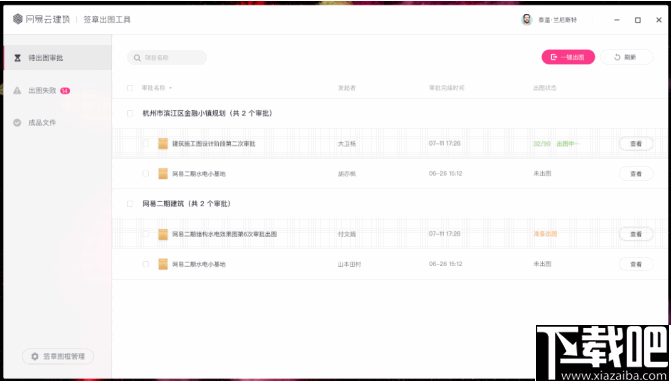The height and width of the screenshot is (381, 671).
Task: Click the hourglass icon beside 待出图审批
Action: [18, 58]
